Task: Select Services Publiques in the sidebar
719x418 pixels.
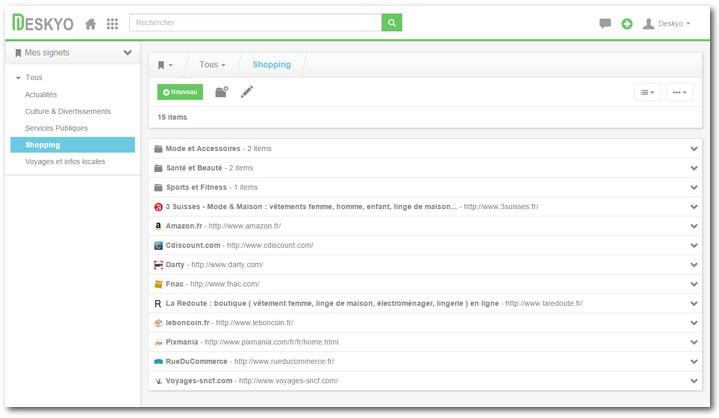Action: tap(56, 128)
